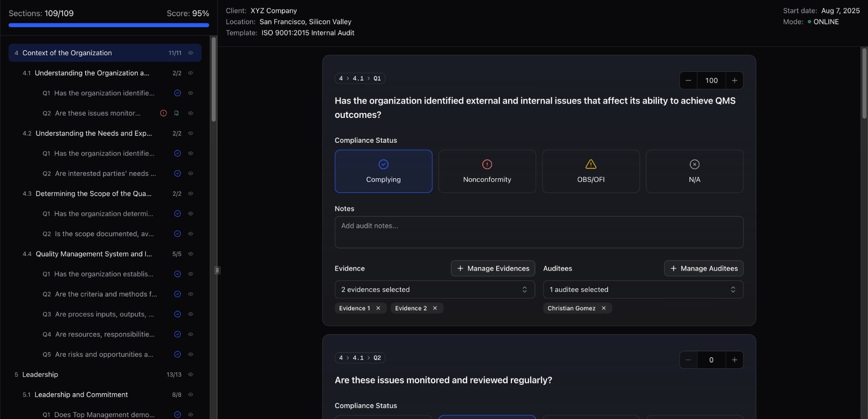
Task: Select Complying compliance status for Q1
Action: [x=383, y=171]
